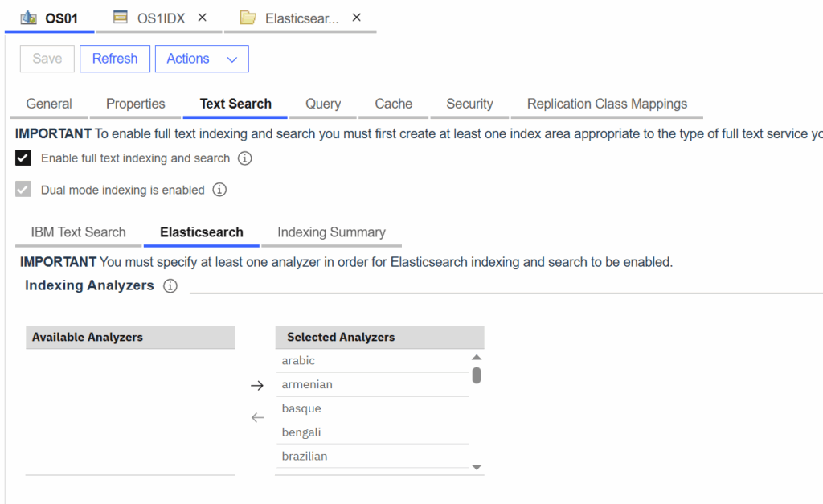Open the Indexing Summary sub-tab
Viewport: 823px width, 504px height.
pyautogui.click(x=331, y=232)
